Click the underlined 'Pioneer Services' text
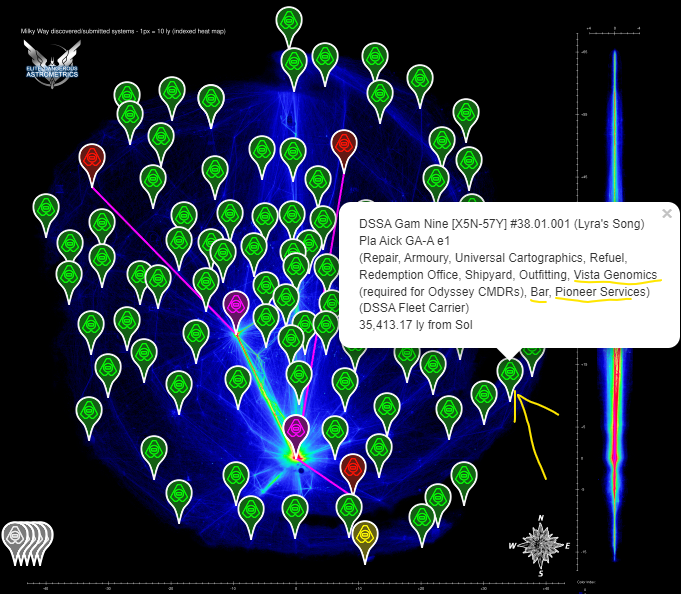 tap(600, 292)
